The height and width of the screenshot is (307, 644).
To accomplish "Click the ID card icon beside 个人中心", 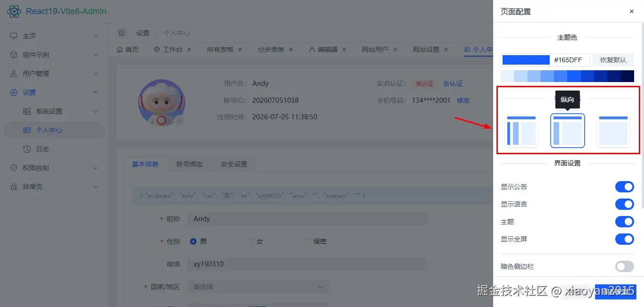I will point(27,130).
